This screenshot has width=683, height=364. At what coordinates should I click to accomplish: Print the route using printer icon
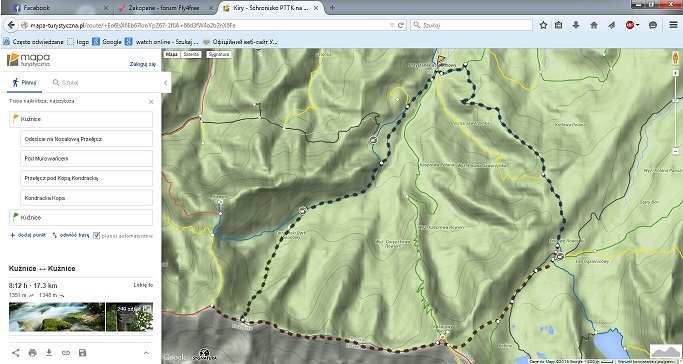(32, 353)
